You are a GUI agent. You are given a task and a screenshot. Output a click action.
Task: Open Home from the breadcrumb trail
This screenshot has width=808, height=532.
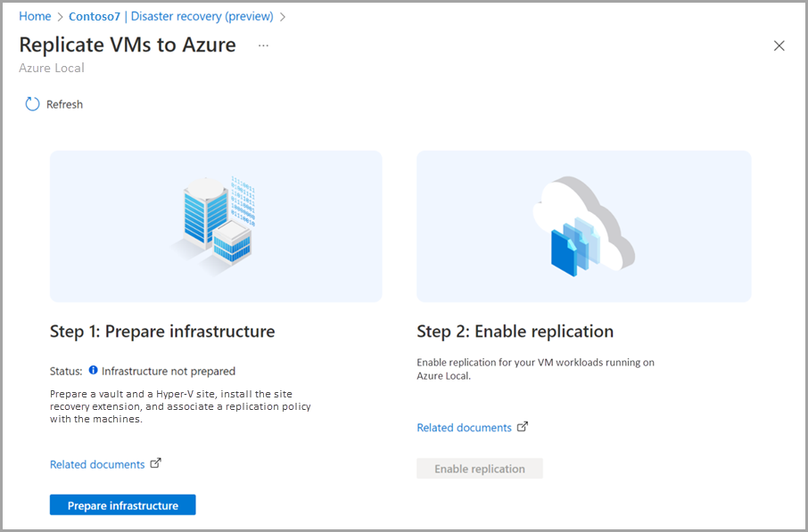coord(35,16)
